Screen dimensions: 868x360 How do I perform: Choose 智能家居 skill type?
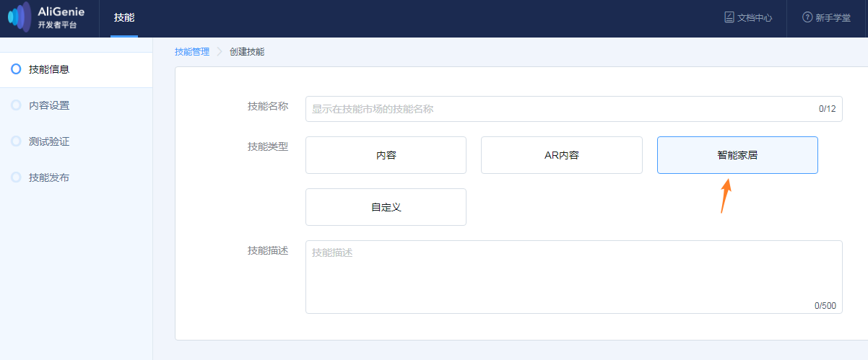click(737, 155)
